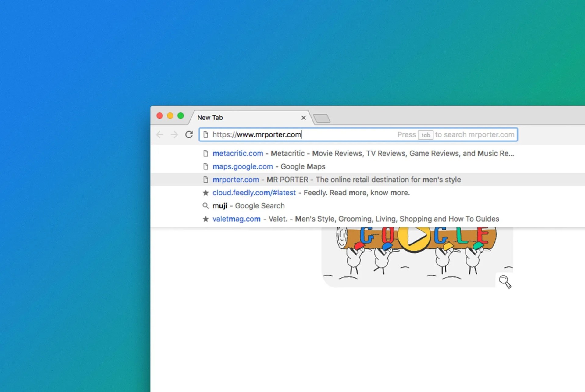This screenshot has width=585, height=392.
Task: Click the bookmark star next to valetmag.com
Action: 206,219
